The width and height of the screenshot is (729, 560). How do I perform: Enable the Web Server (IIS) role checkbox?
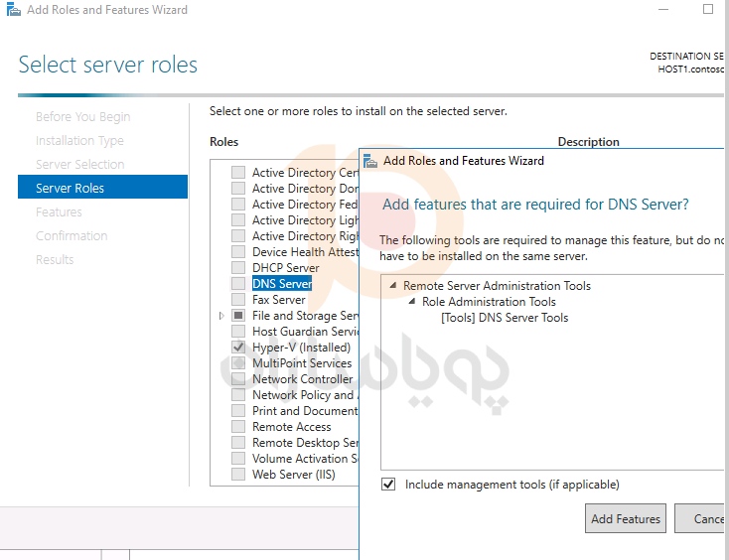pos(238,475)
